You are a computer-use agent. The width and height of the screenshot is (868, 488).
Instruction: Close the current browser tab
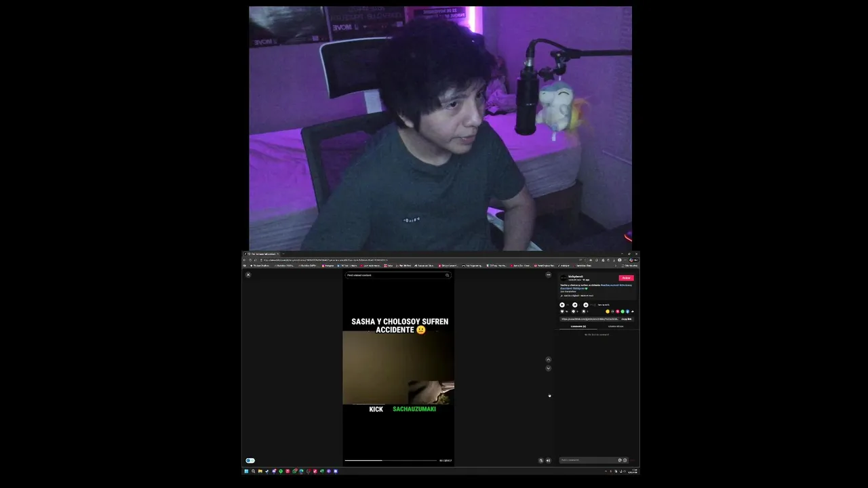277,254
